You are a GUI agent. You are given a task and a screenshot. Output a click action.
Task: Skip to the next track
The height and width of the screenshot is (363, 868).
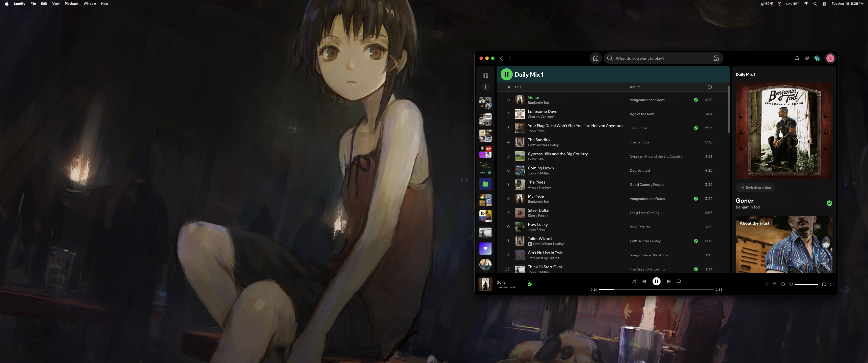[x=668, y=281]
